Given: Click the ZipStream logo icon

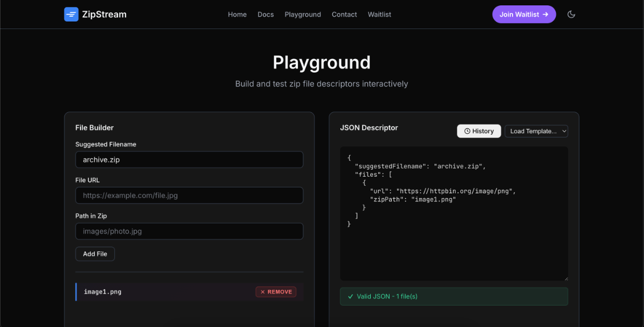Looking at the screenshot, I should (71, 14).
